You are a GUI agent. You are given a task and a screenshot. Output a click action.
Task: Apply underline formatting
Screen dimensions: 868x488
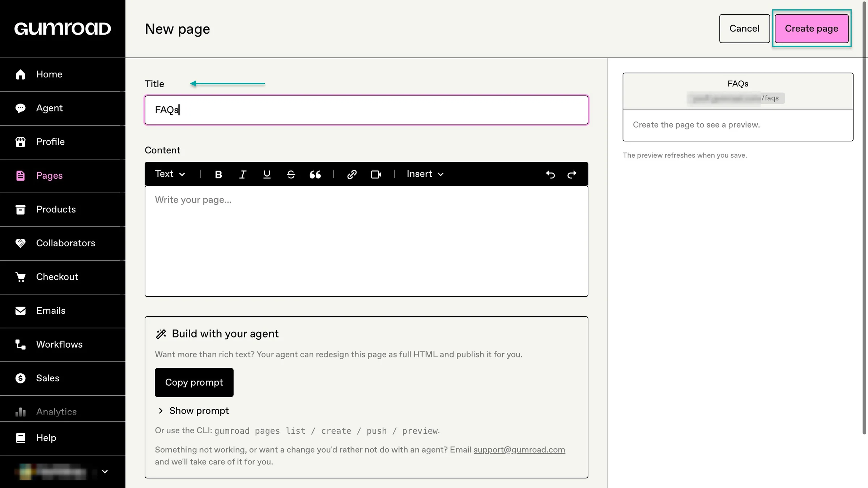pyautogui.click(x=267, y=174)
